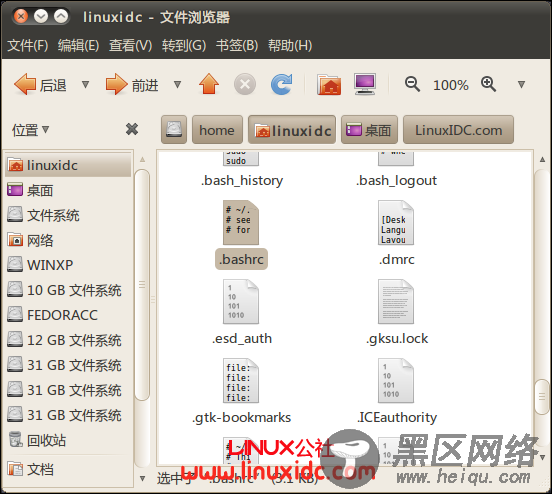Screen dimensions: 552x494
Task: Click the .bash_logout file name
Action: pyautogui.click(x=396, y=181)
